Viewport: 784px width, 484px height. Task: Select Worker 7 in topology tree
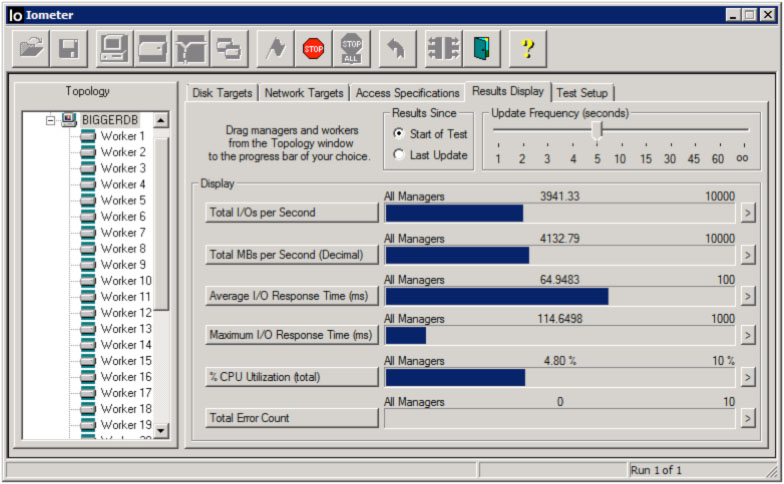click(123, 232)
